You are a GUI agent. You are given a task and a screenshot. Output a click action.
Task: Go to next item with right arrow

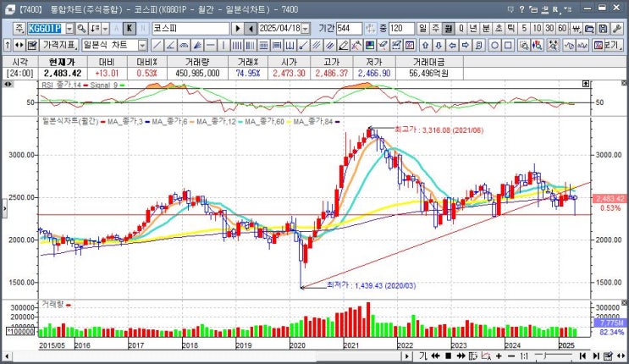pos(238,29)
